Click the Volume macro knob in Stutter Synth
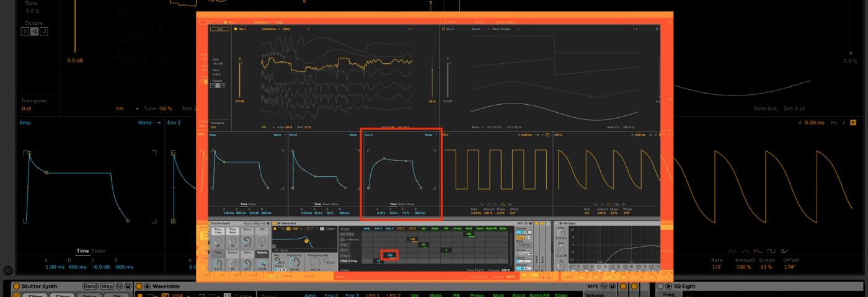Viewport: 868px width, 297px height. [x=262, y=264]
